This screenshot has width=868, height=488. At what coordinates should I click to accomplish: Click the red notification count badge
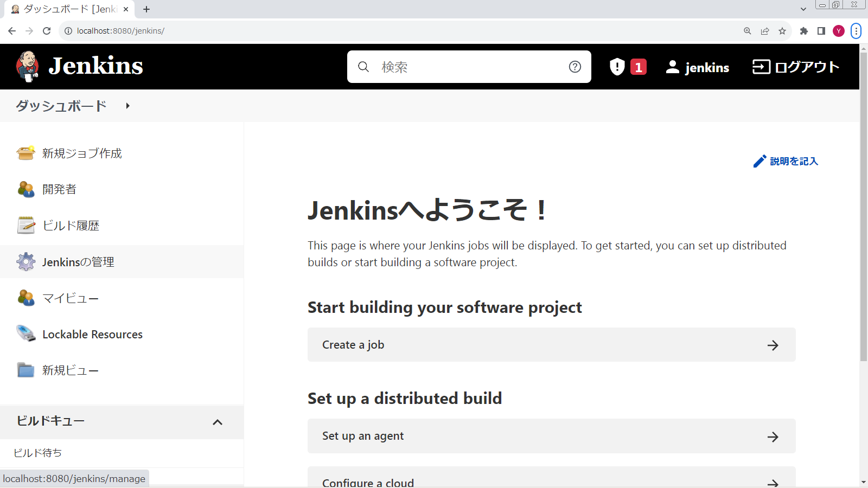tap(639, 67)
